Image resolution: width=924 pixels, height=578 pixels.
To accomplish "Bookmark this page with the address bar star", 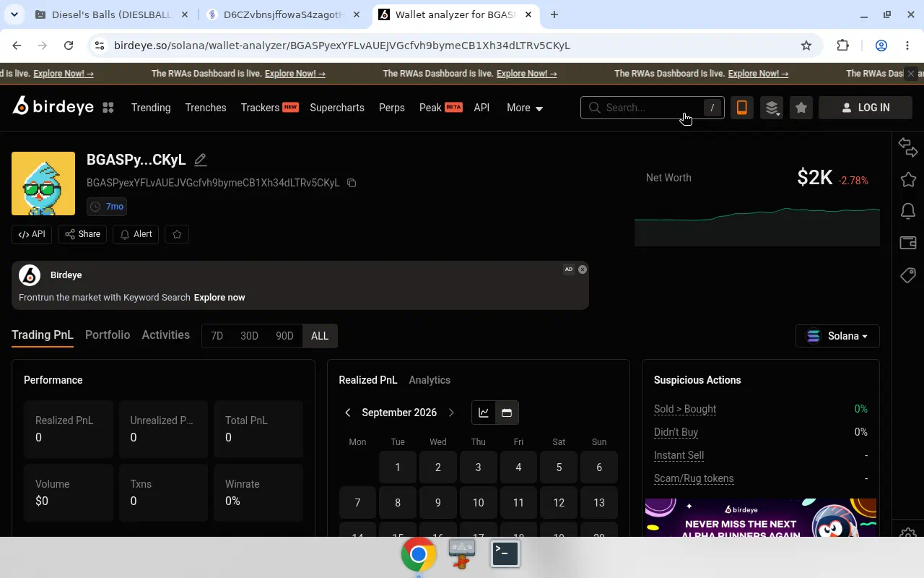I will (x=806, y=46).
